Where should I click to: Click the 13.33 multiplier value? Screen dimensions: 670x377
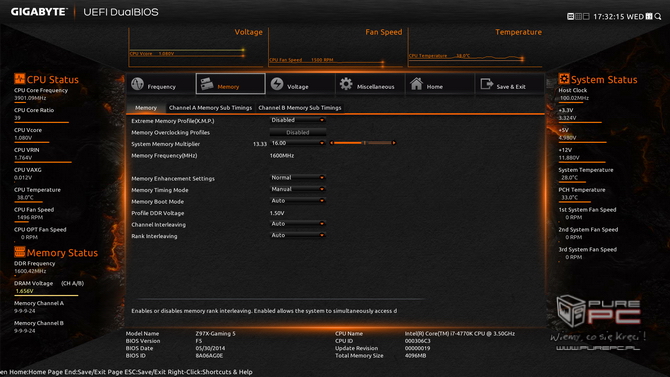pyautogui.click(x=260, y=144)
